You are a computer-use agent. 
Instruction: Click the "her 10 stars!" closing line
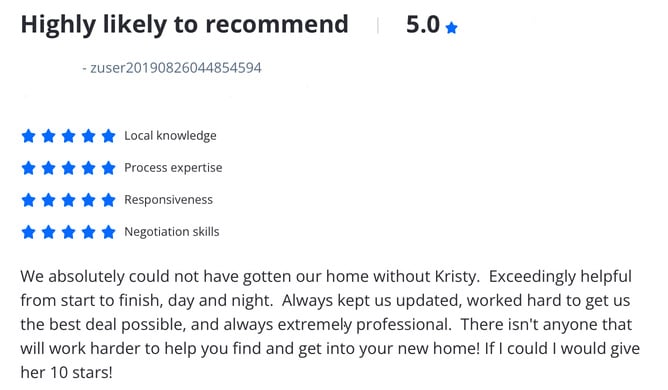pyautogui.click(x=66, y=373)
